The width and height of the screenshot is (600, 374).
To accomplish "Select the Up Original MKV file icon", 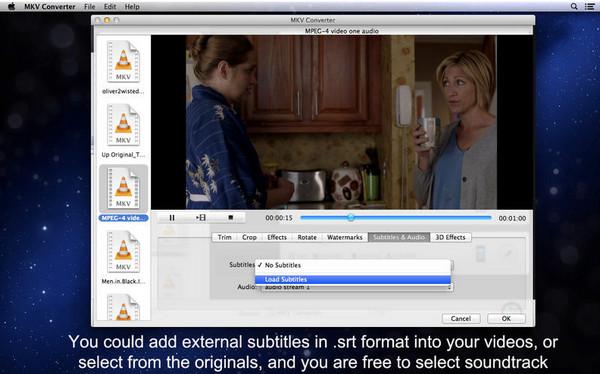I will pos(123,125).
